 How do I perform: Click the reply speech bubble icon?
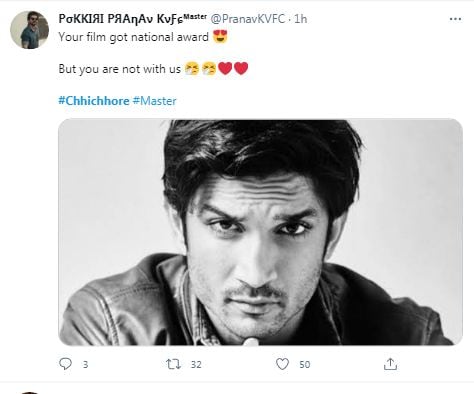(x=65, y=364)
